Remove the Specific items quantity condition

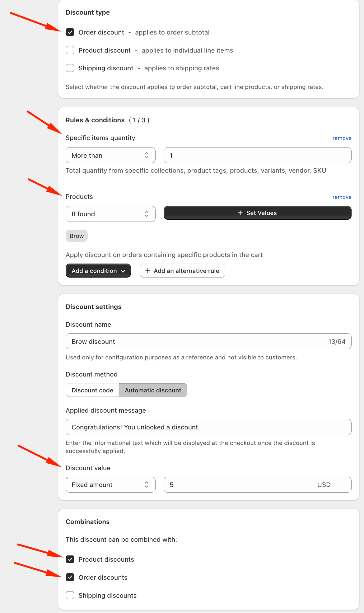(342, 138)
